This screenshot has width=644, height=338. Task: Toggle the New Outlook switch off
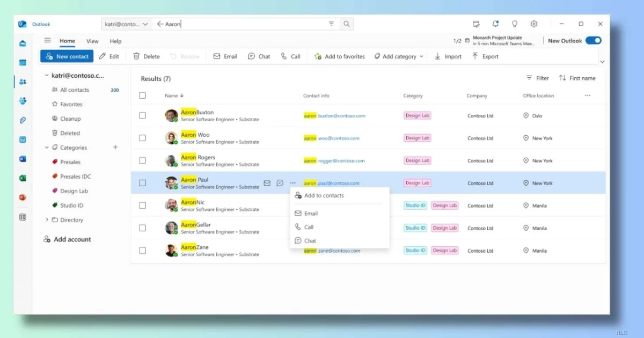point(593,41)
